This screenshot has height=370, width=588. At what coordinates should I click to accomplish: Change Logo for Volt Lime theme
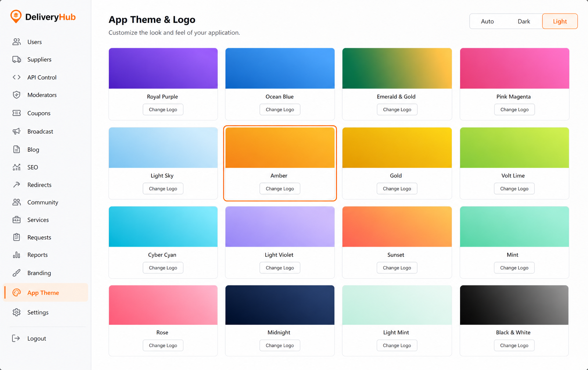coord(514,189)
